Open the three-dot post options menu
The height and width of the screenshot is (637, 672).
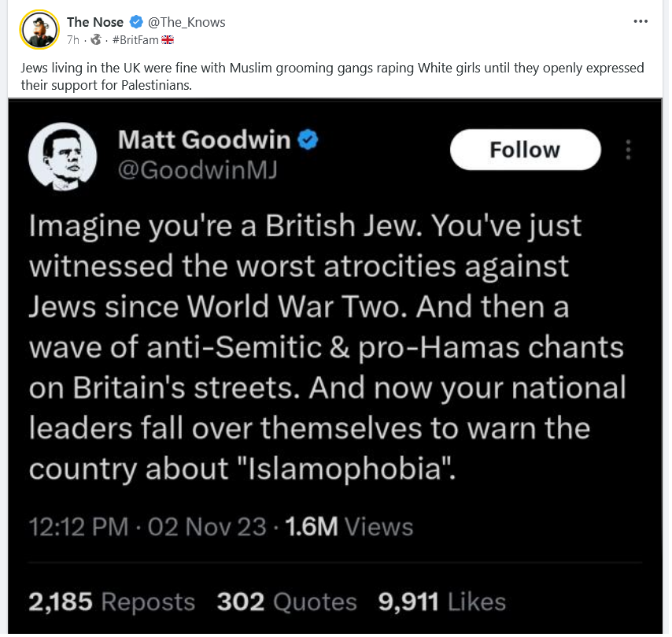click(641, 21)
